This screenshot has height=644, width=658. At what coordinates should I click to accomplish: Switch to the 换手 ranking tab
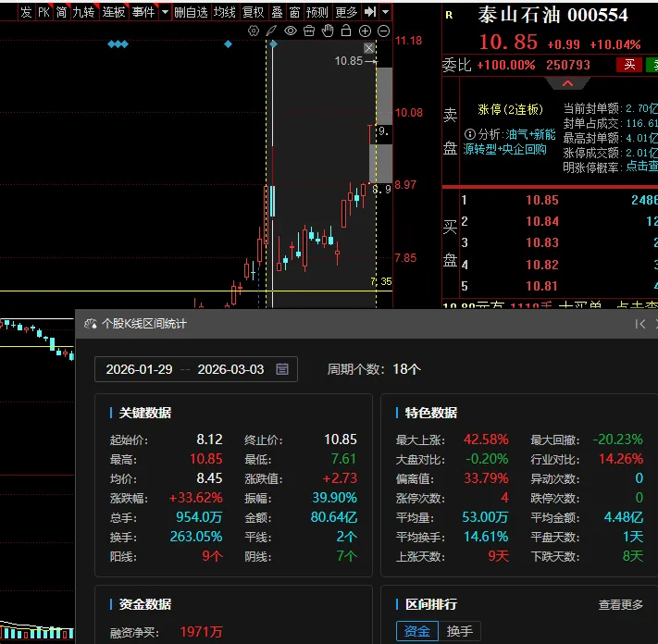[x=460, y=631]
